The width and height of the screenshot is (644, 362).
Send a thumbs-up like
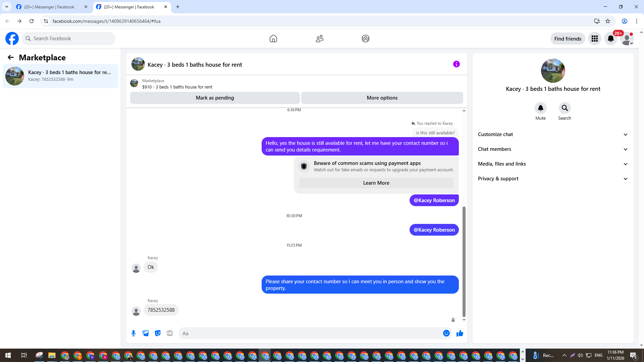460,333
